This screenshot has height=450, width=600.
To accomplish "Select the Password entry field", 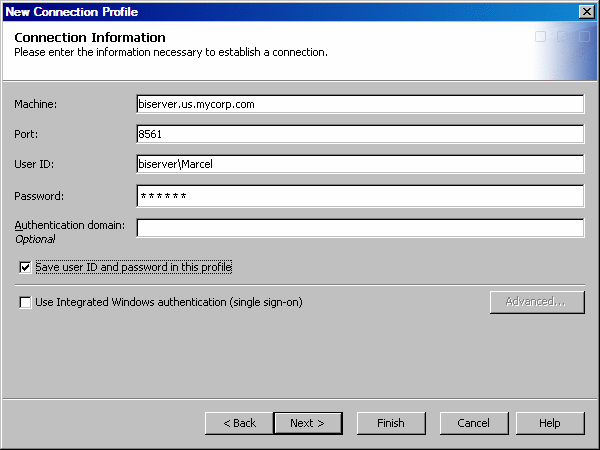I will click(360, 196).
